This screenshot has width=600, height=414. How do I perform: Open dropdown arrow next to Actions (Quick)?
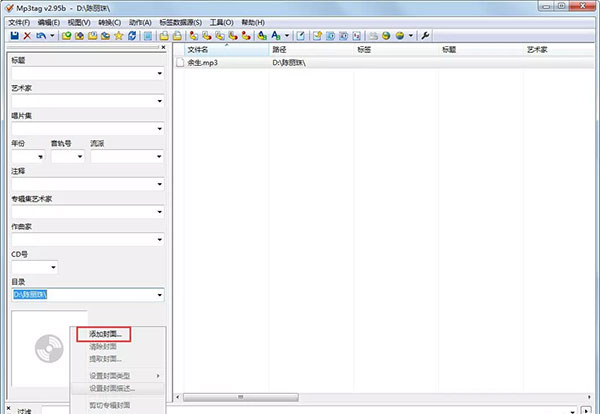[x=287, y=36]
